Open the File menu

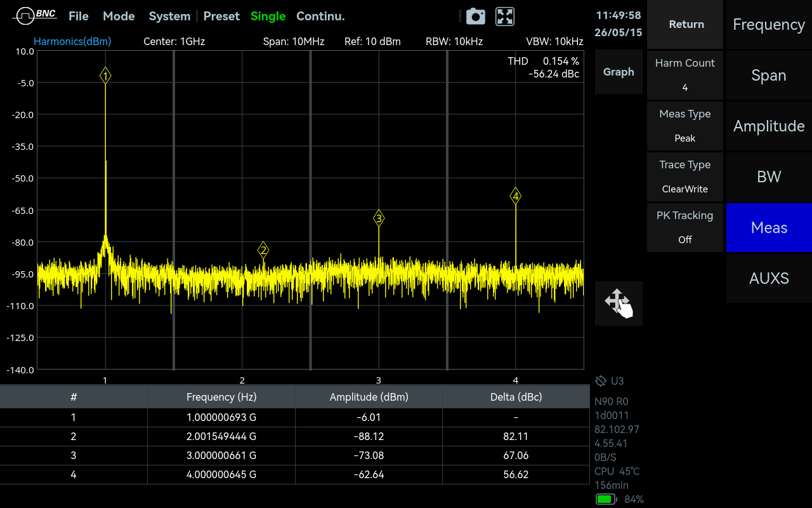[x=79, y=17]
